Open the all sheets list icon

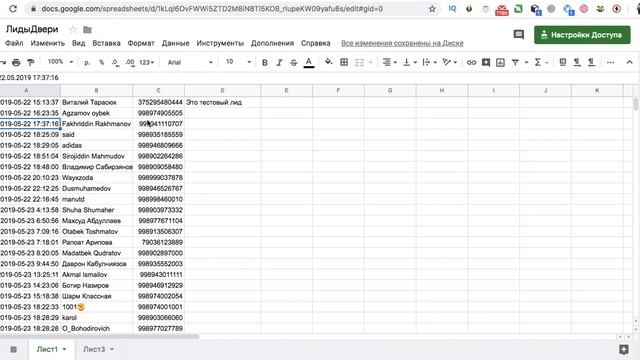(x=13, y=349)
